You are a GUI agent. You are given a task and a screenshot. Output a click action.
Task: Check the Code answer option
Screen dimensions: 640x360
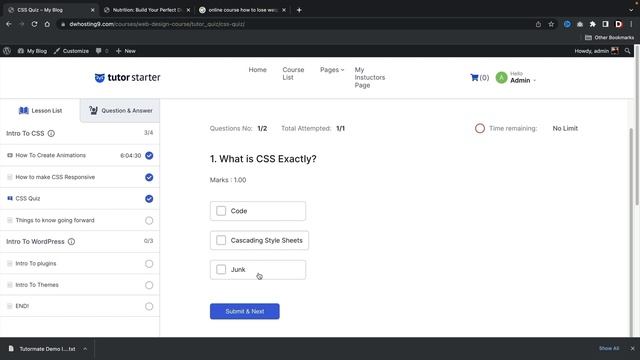tap(221, 211)
